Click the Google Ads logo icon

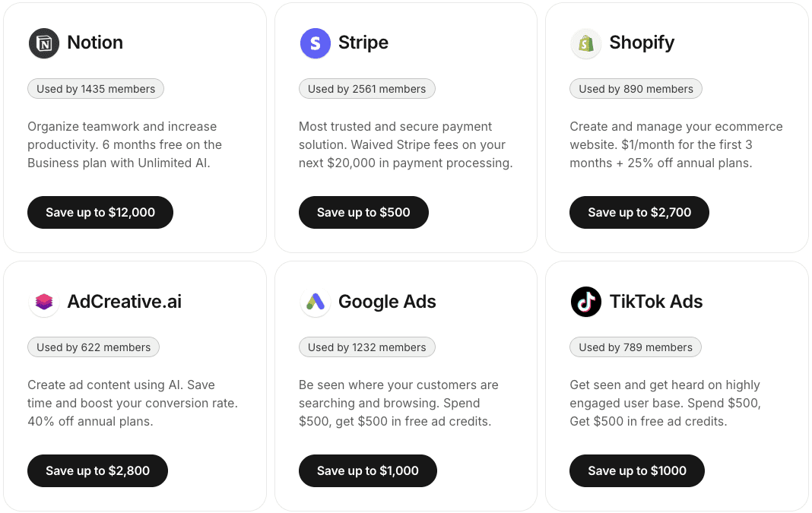[315, 302]
